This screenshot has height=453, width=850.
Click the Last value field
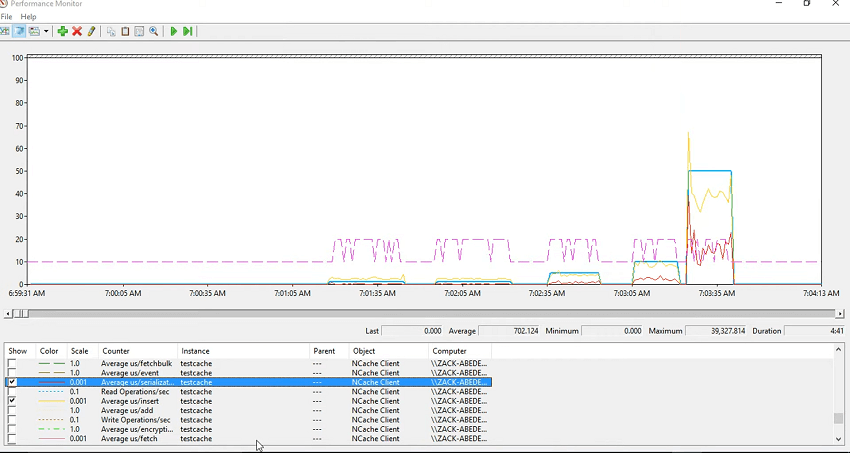coord(412,331)
